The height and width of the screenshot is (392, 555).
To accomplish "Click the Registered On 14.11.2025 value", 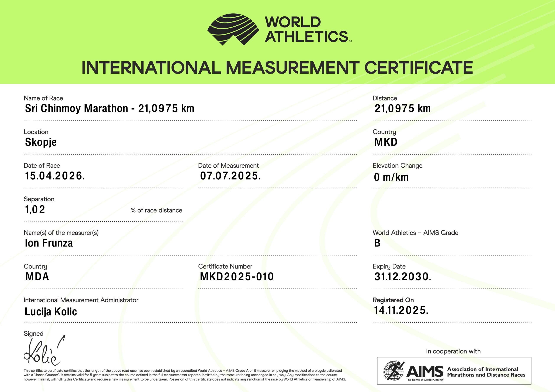I will tap(401, 310).
